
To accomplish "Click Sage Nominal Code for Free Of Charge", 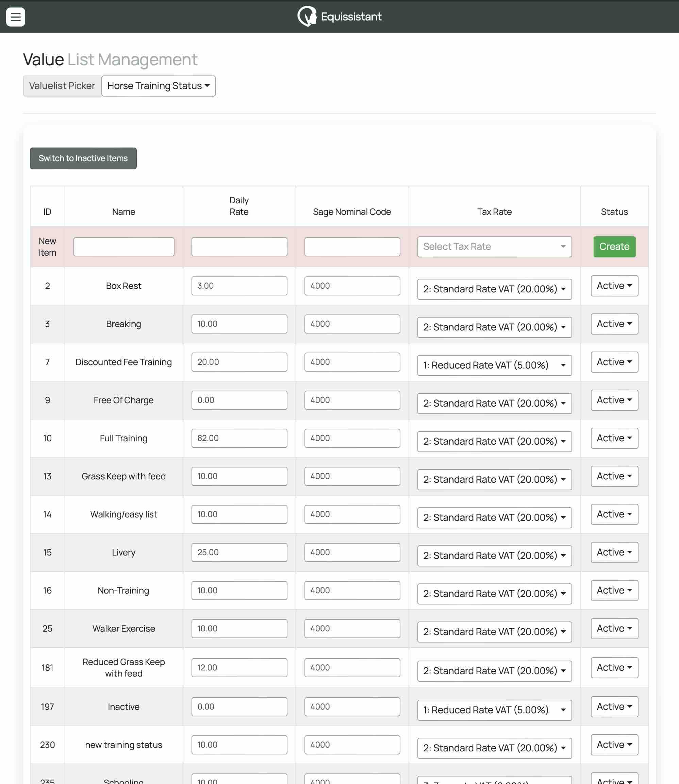I will (x=352, y=400).
